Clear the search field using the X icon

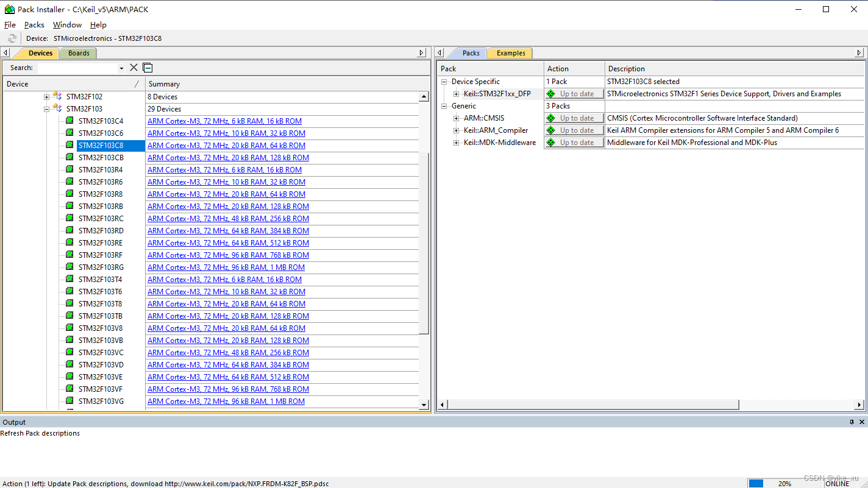point(133,68)
